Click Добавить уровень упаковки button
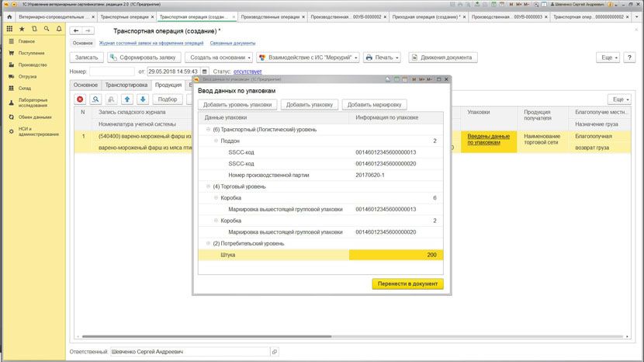Viewport: 644px width, 362px height. [237, 105]
